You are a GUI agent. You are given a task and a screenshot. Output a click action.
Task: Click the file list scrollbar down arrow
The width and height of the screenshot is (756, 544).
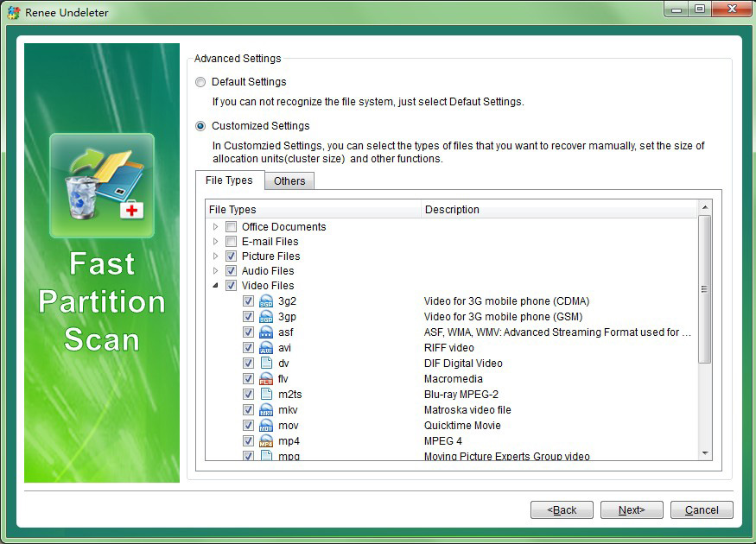point(705,452)
